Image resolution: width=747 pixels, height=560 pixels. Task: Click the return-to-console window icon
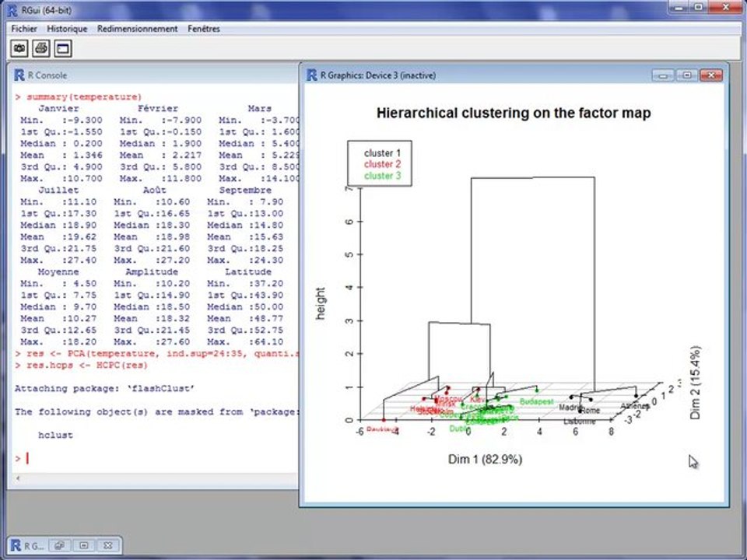pos(63,48)
